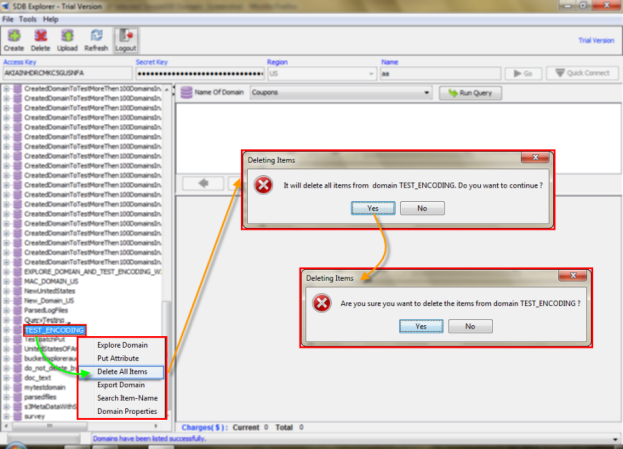Select the parsedfiles domain name
The height and width of the screenshot is (449, 623).
(x=40, y=397)
